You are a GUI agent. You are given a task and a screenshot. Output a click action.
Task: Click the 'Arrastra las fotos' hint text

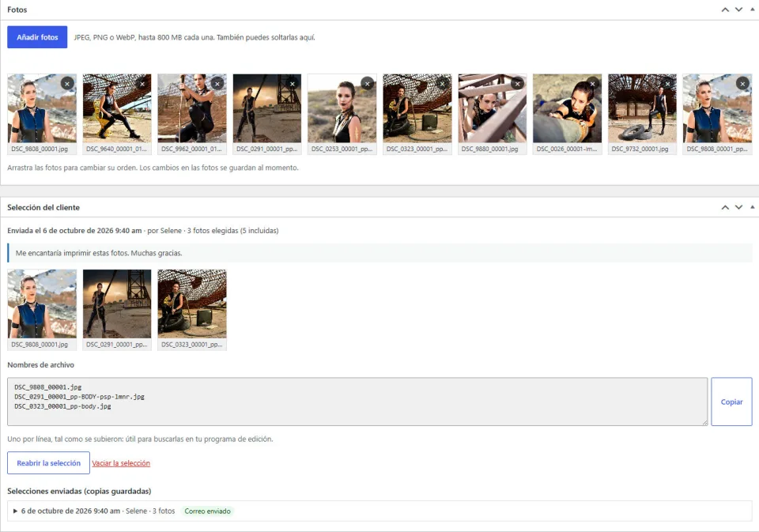point(153,168)
